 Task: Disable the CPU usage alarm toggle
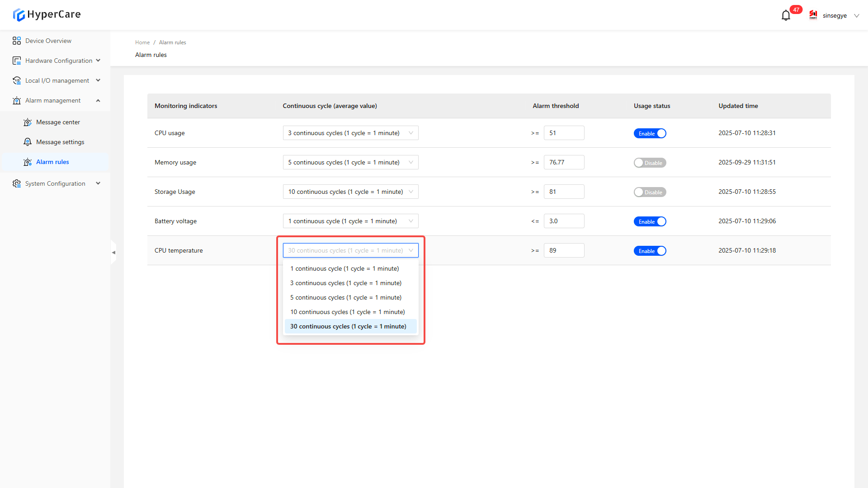pyautogui.click(x=650, y=133)
